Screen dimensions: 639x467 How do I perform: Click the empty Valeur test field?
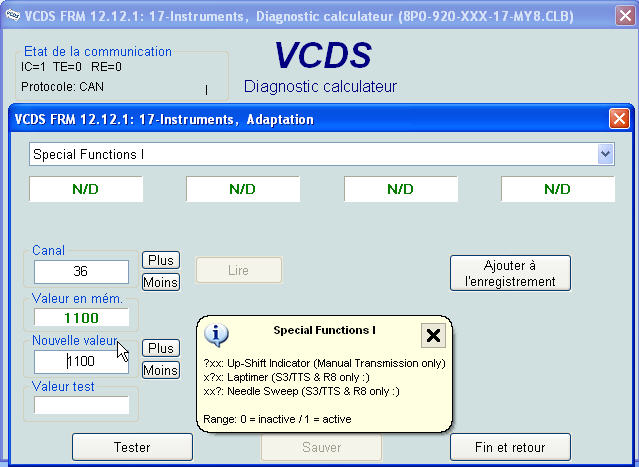(82, 405)
